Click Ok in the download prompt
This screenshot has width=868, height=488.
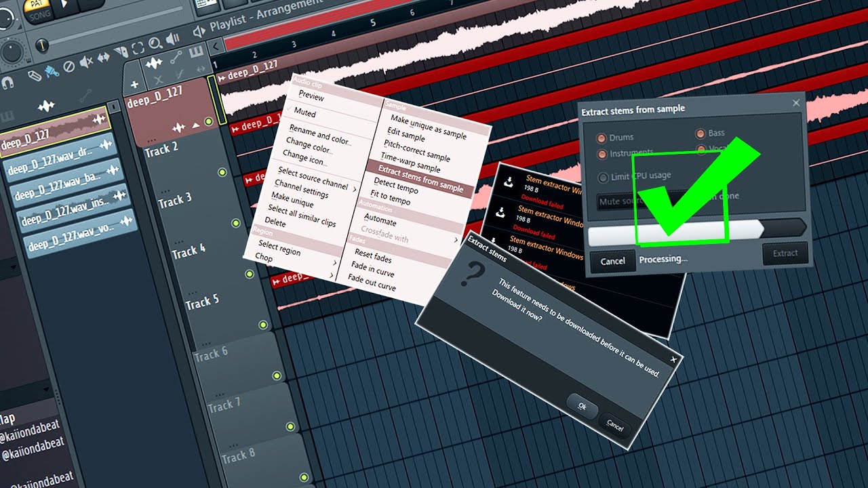pyautogui.click(x=583, y=406)
